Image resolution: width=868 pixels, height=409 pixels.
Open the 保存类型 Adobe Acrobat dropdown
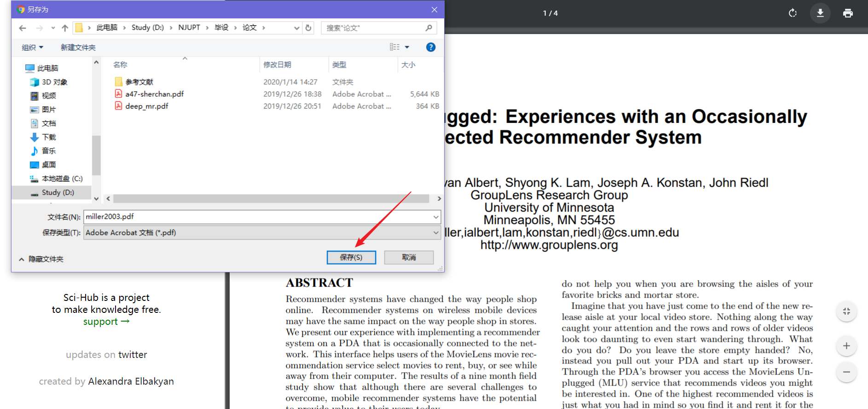262,232
